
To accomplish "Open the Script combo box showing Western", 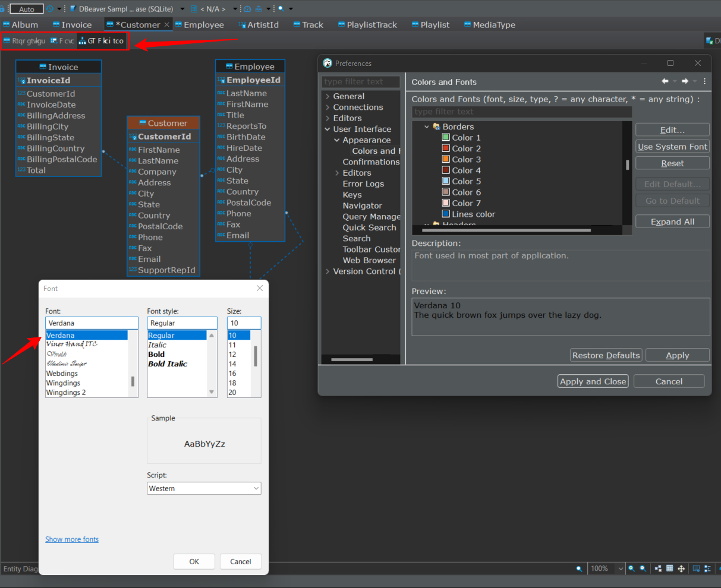I will tap(204, 488).
